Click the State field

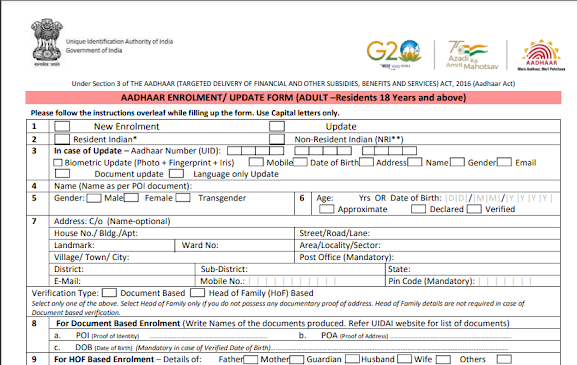click(x=473, y=269)
